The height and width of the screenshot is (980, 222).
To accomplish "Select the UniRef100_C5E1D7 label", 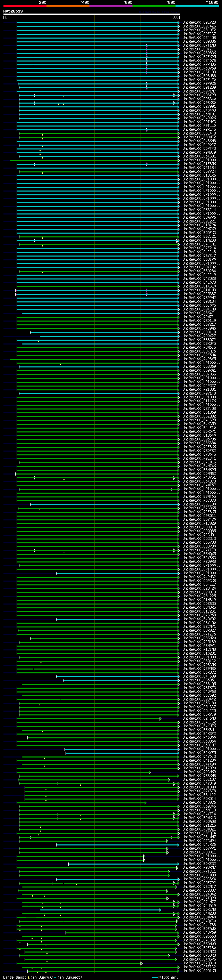I will pyautogui.click(x=199, y=779).
